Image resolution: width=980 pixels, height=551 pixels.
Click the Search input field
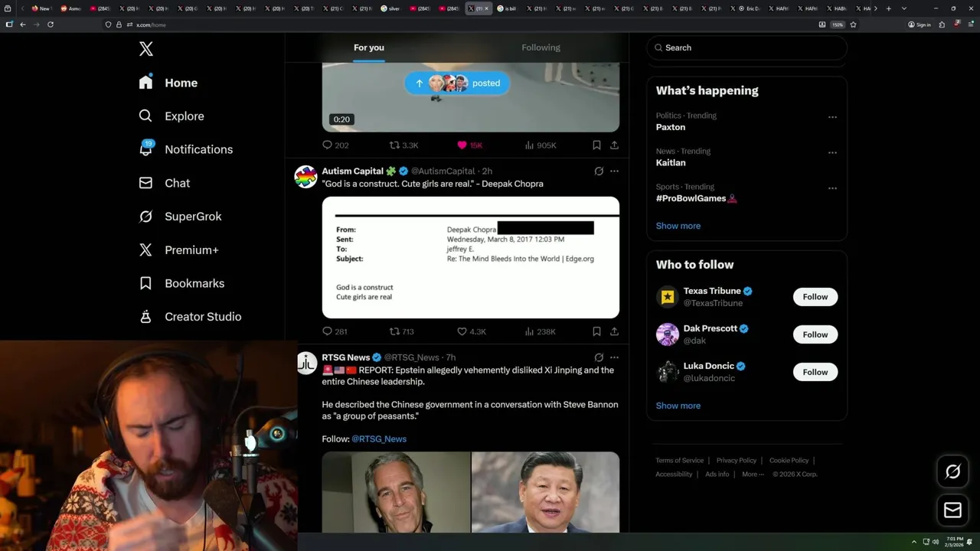pyautogui.click(x=746, y=47)
